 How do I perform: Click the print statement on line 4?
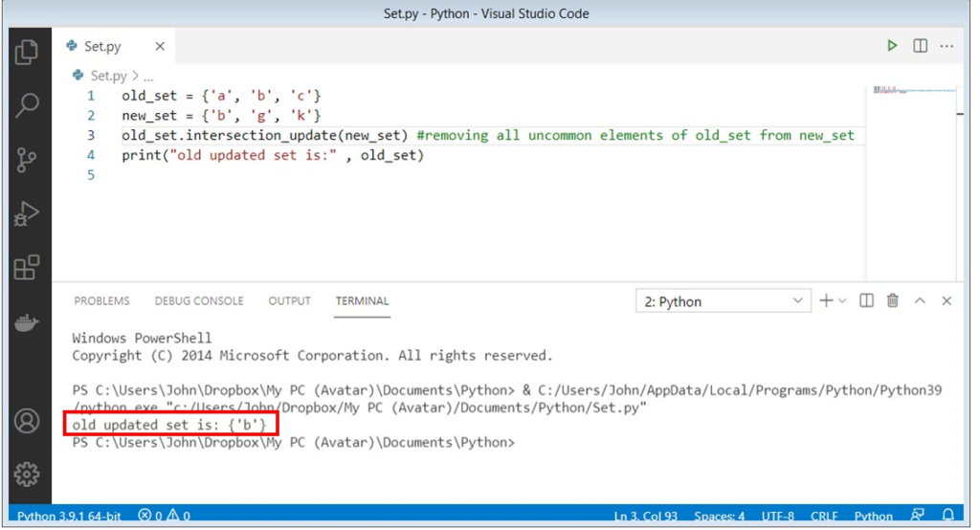click(x=273, y=156)
